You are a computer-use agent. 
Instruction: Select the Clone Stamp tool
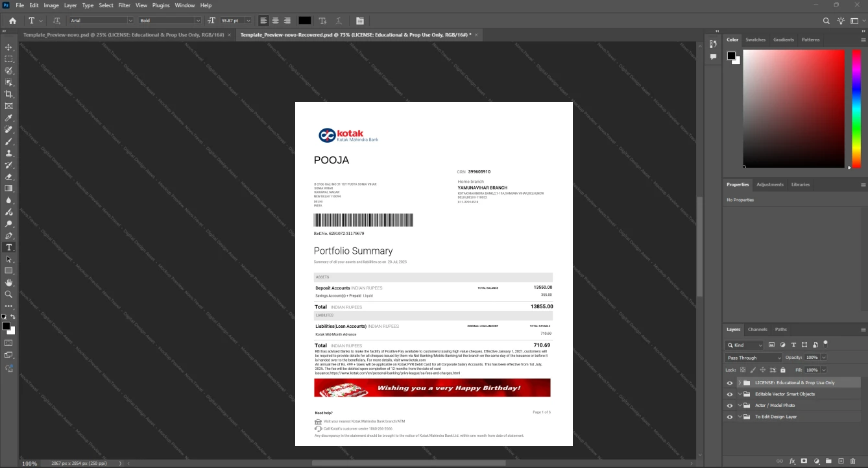click(9, 153)
